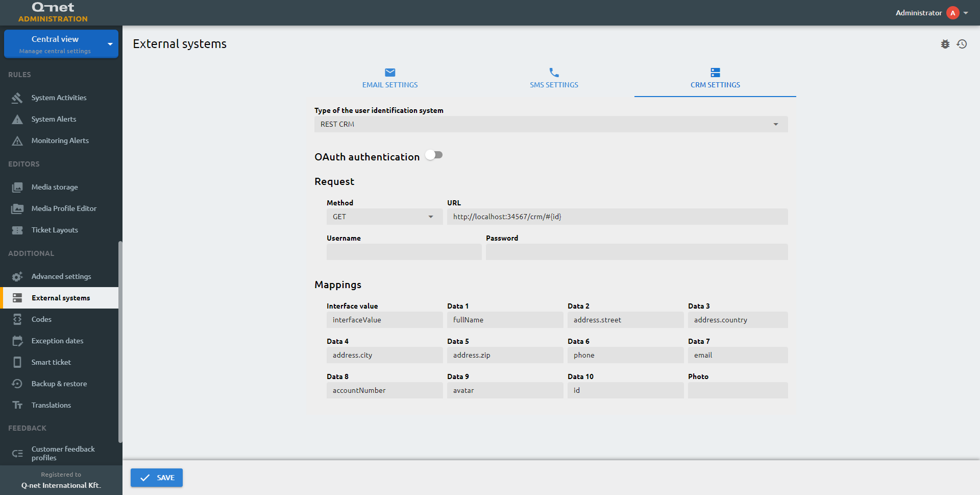Click the Exception dates calendar icon
980x495 pixels.
[x=17, y=341]
